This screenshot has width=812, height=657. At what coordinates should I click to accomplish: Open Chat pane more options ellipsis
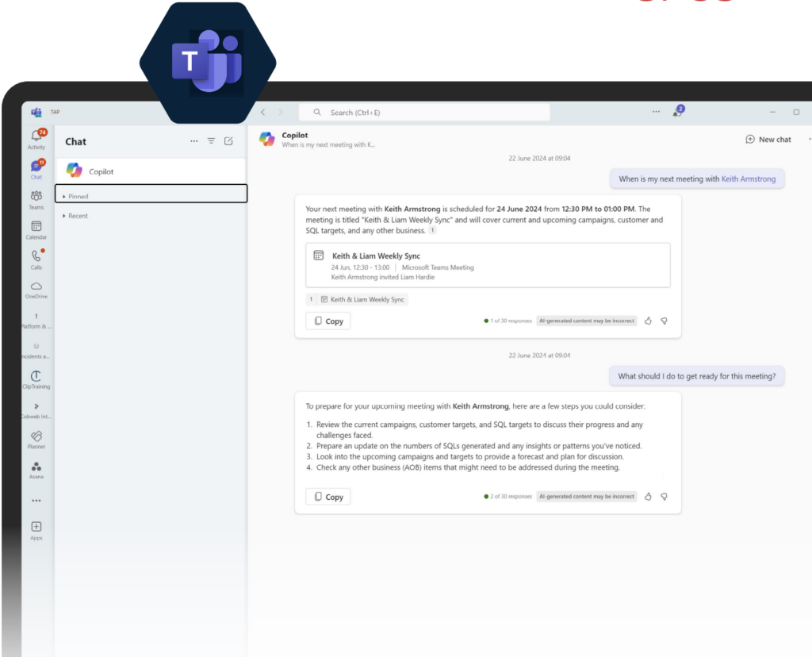click(194, 141)
